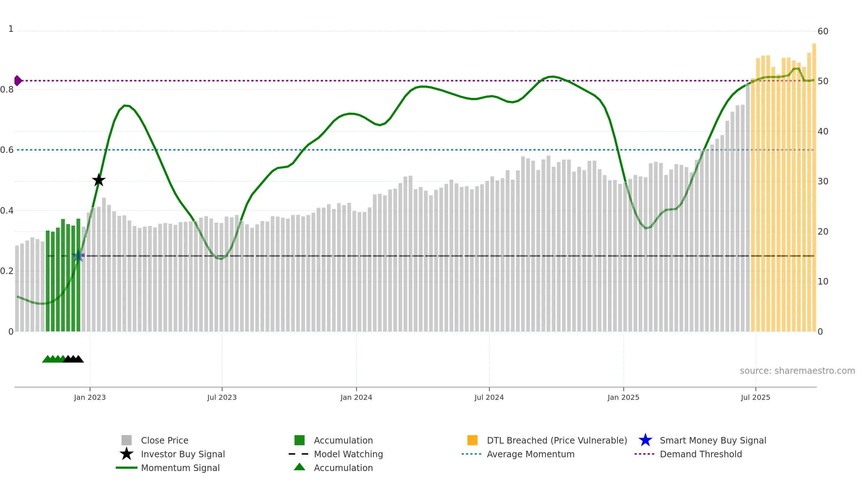868x488 pixels.
Task: Click the right axis value 10
Action: click(823, 282)
